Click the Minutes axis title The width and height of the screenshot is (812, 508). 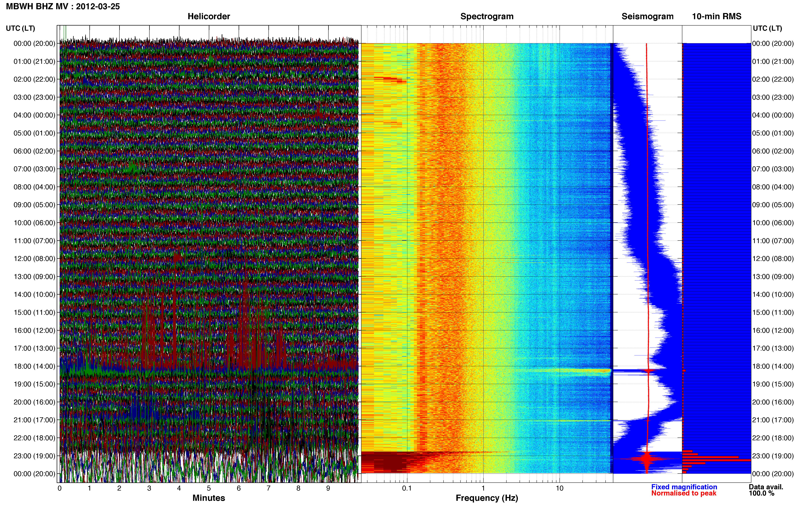(x=209, y=498)
